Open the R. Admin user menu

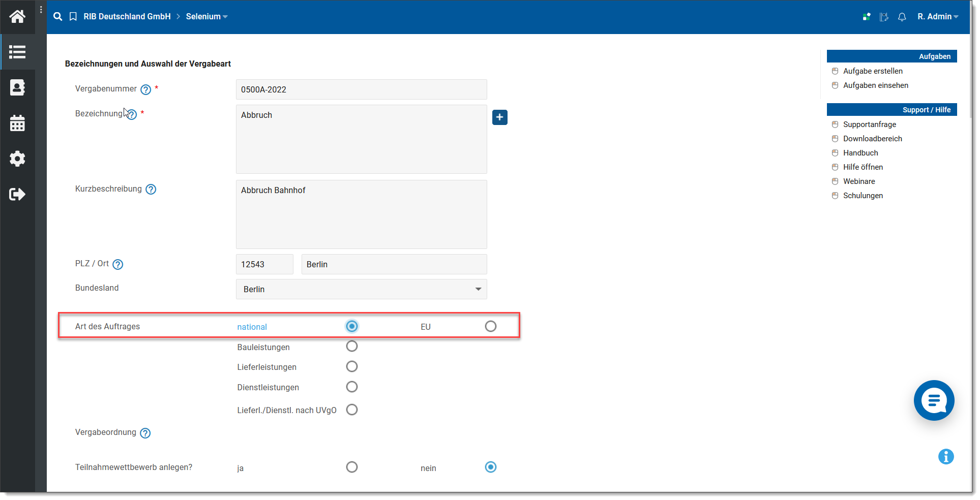[938, 17]
